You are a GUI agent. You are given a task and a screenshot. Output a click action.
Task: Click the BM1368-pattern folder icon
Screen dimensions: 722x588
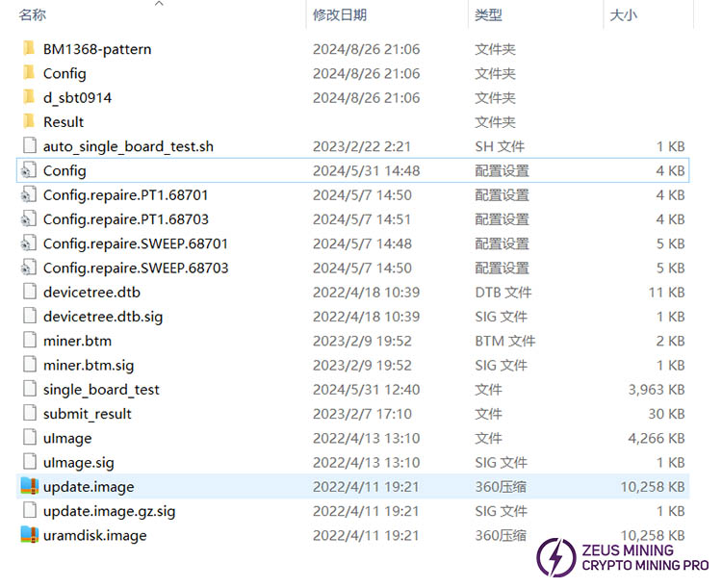click(x=28, y=49)
